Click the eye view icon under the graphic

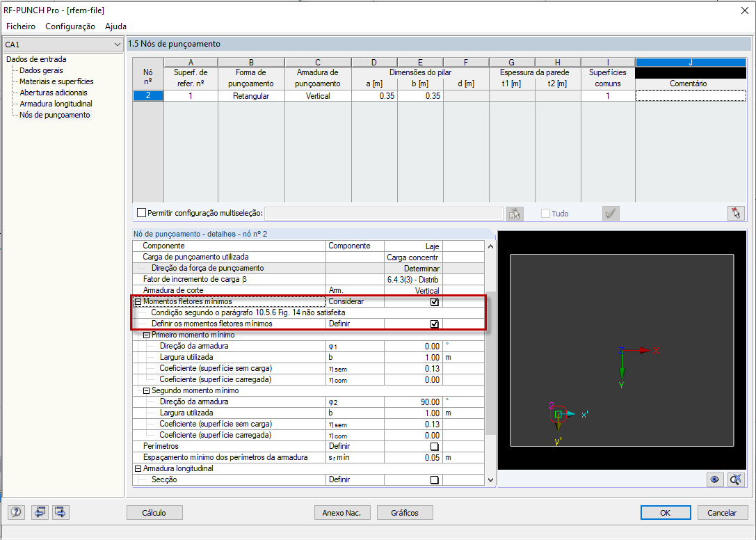click(714, 479)
